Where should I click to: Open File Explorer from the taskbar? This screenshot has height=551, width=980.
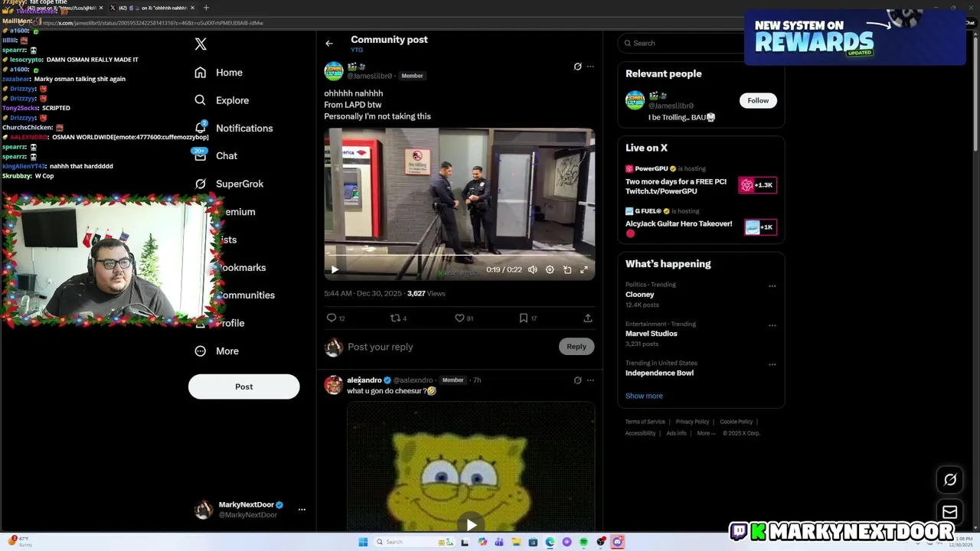pos(516,543)
